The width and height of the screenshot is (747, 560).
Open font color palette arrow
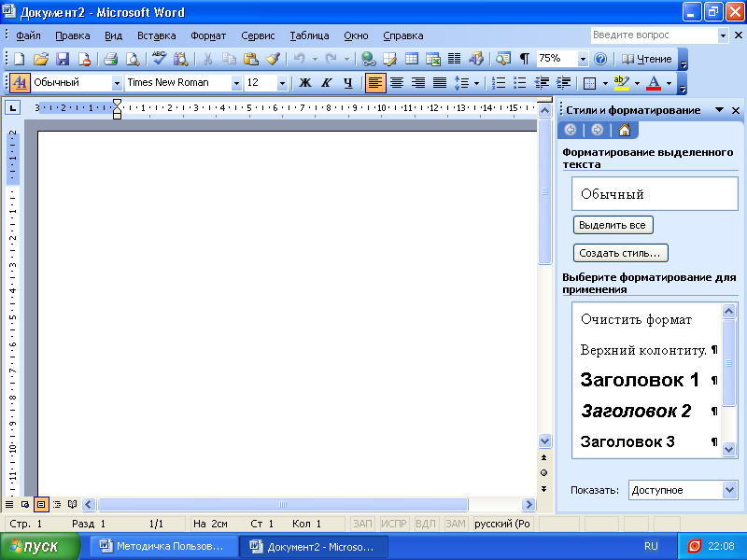pyautogui.click(x=669, y=83)
